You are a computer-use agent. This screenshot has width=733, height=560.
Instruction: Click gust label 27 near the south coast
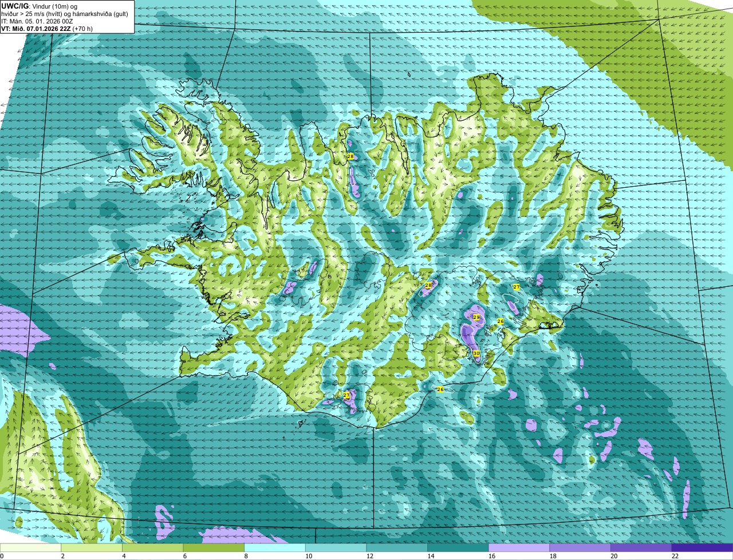346,395
